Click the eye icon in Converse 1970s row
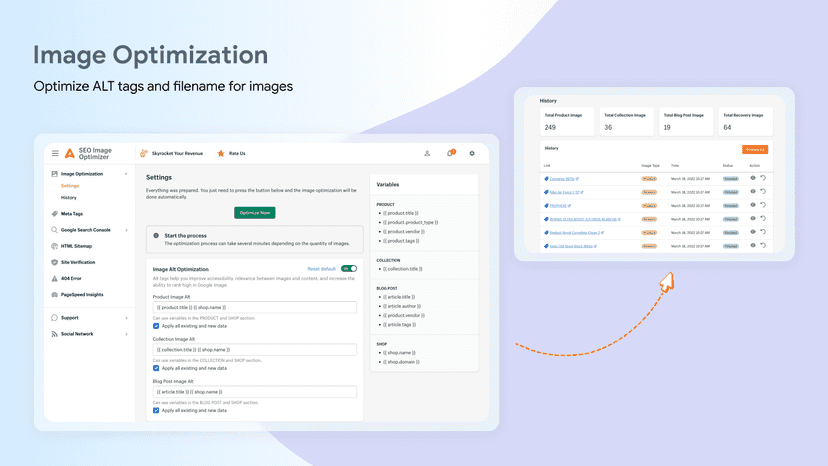The width and height of the screenshot is (828, 466). tap(753, 178)
